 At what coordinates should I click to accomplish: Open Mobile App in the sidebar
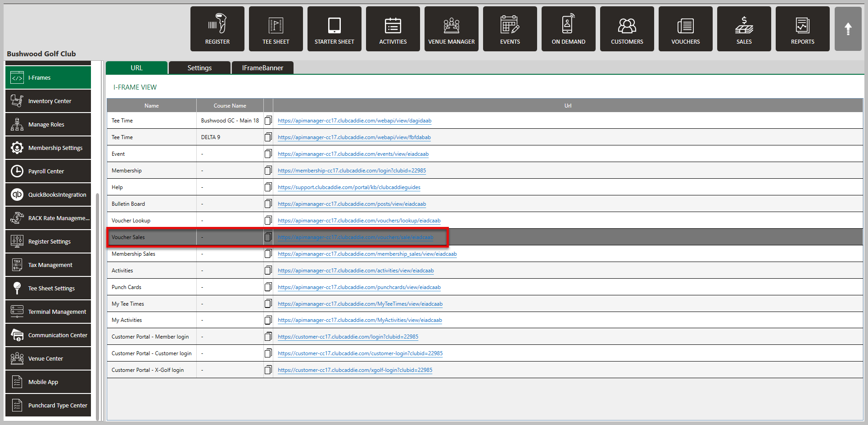point(48,382)
